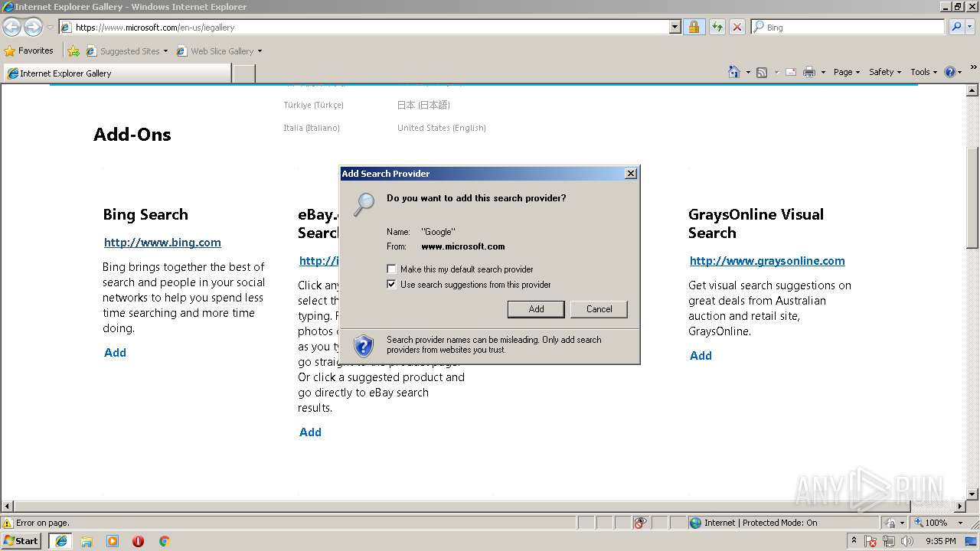The width and height of the screenshot is (980, 551).
Task: Click the Error on page warning icon
Action: tap(8, 523)
